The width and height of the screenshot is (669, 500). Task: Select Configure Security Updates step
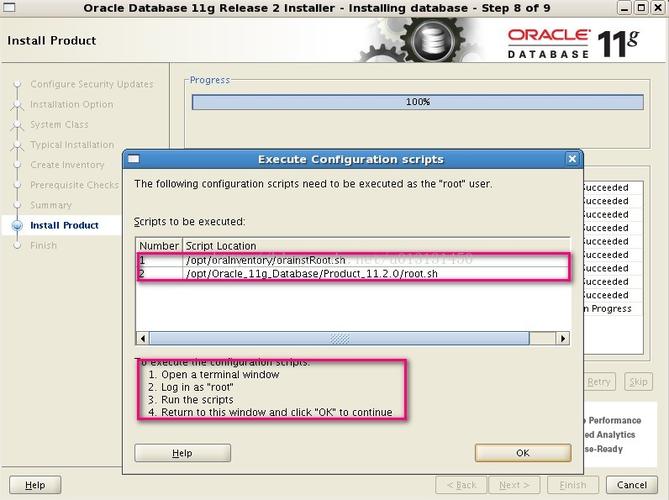point(91,84)
